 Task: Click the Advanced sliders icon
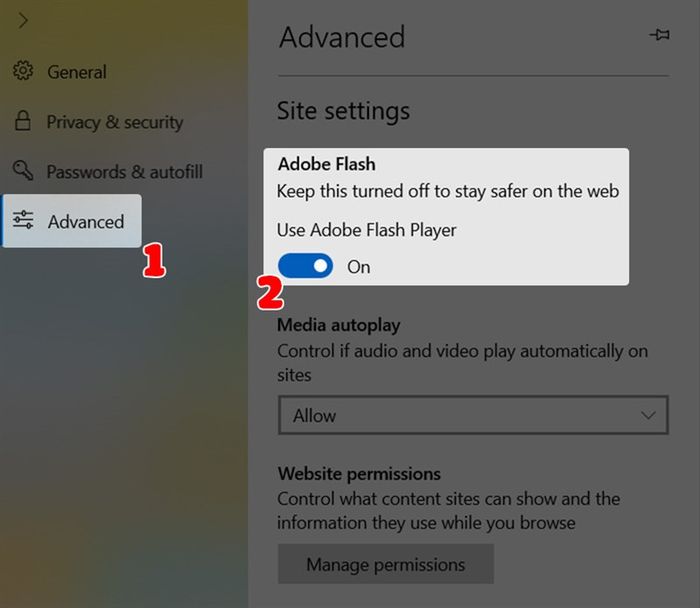click(x=23, y=220)
